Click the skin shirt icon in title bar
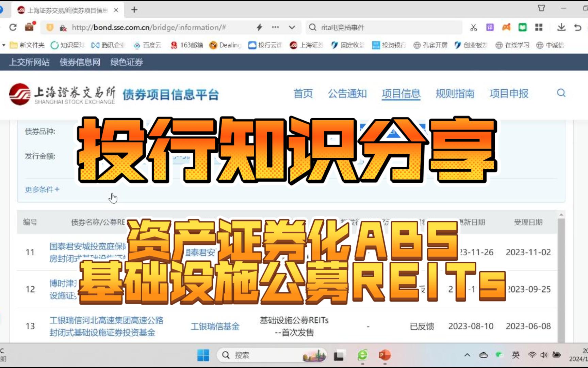The width and height of the screenshot is (588, 368). [x=541, y=8]
